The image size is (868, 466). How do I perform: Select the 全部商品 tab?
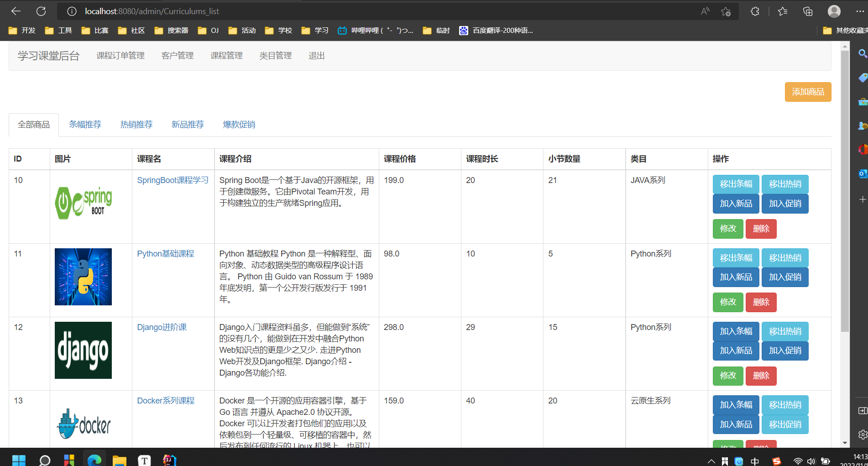(34, 125)
